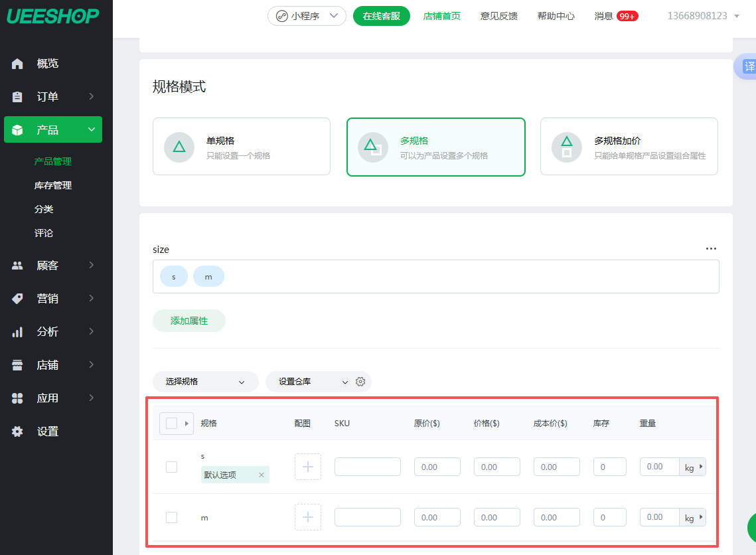
Task: Open 库存管理 in the product submenu
Action: pos(53,185)
